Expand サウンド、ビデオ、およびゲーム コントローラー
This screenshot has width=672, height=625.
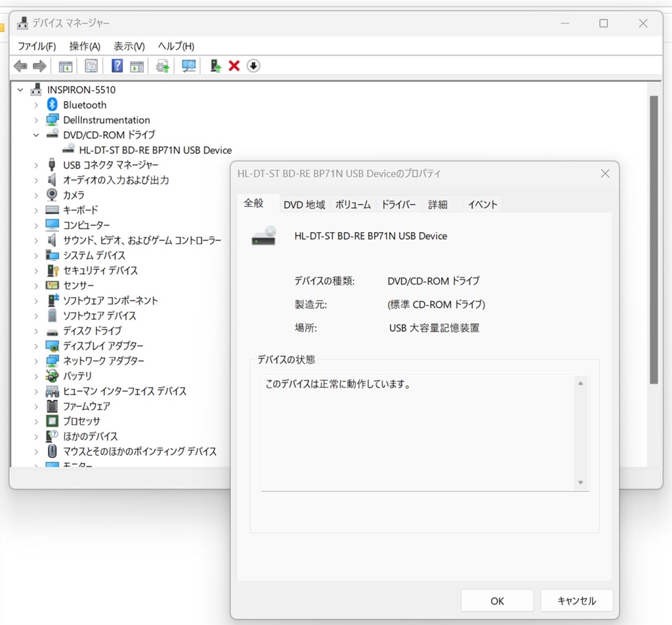37,241
